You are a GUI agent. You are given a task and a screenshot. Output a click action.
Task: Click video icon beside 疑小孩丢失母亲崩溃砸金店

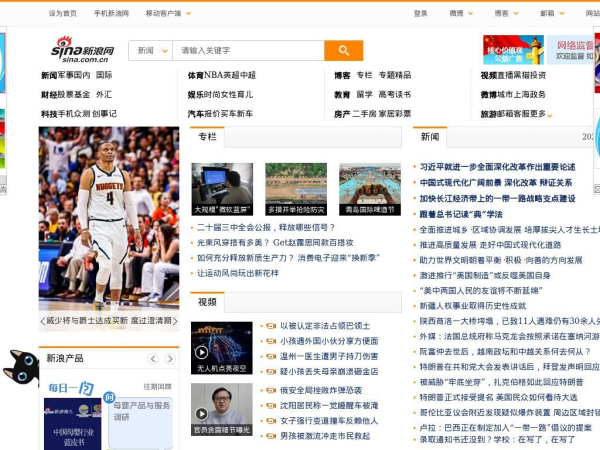pos(271,372)
